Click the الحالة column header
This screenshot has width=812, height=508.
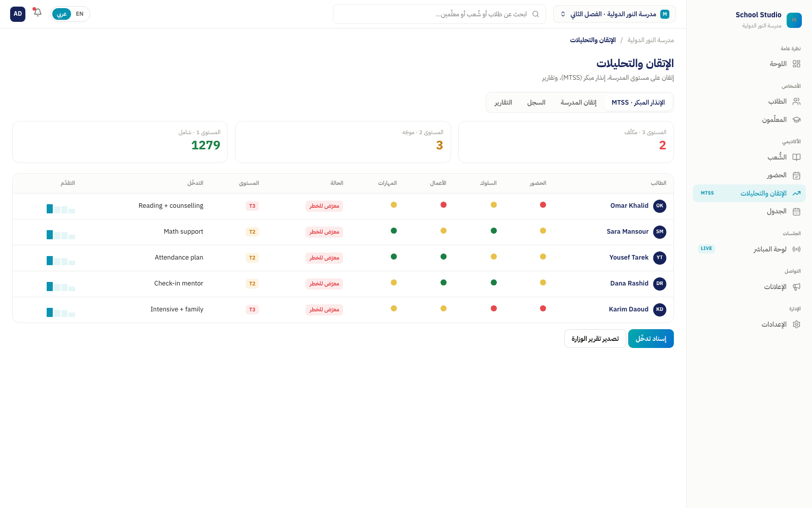(x=337, y=183)
